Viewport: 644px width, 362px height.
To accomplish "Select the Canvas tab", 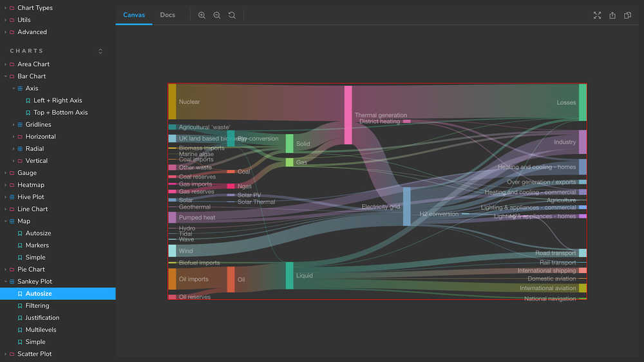I will pos(134,15).
